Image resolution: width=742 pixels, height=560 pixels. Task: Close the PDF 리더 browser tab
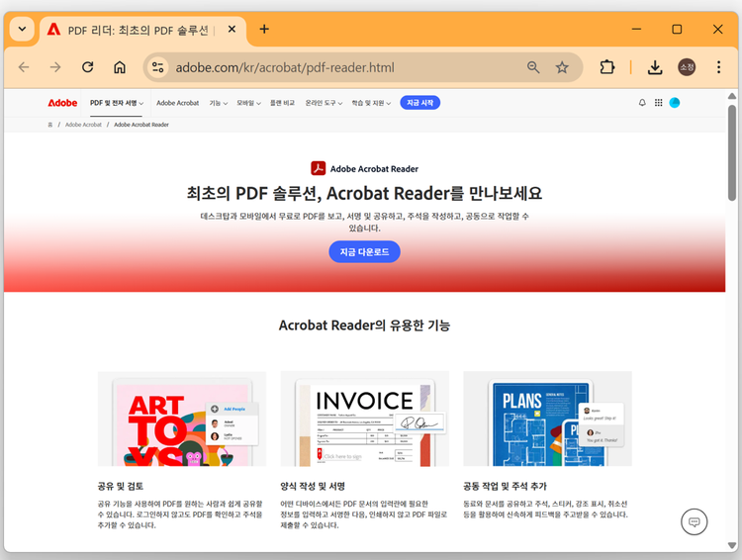pyautogui.click(x=232, y=30)
